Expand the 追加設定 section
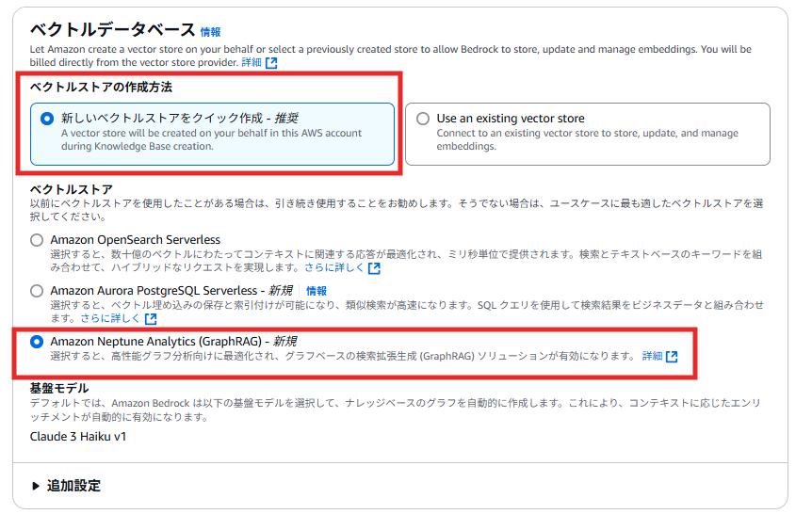The image size is (812, 514). [x=66, y=486]
